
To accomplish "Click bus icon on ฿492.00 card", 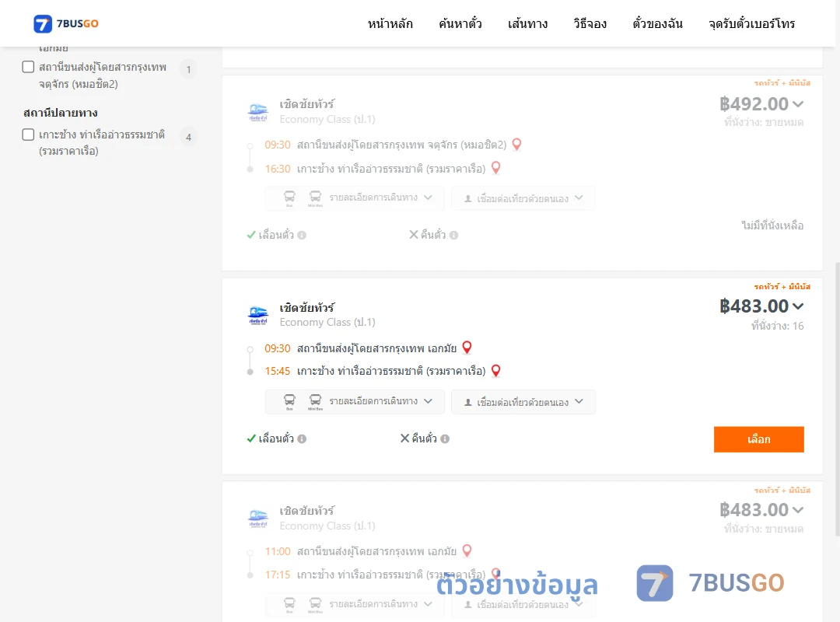I will pos(289,198).
